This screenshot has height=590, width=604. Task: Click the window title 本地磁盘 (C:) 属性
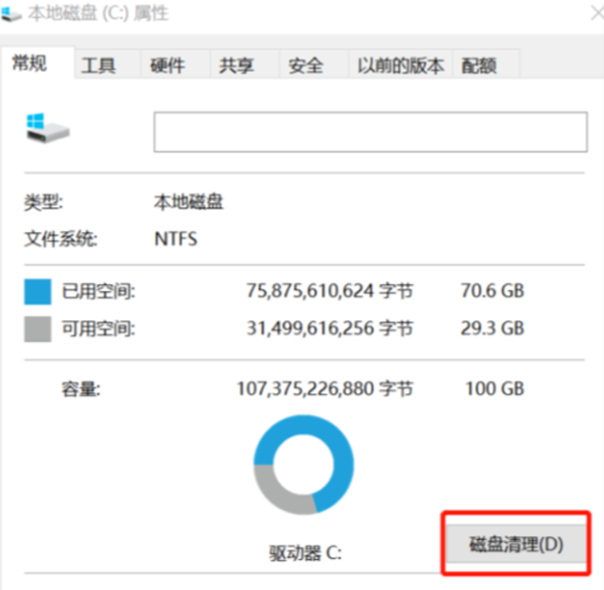point(98,13)
